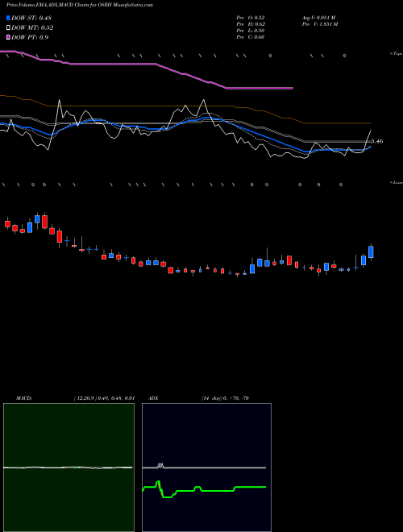Click the chart title for OSBH MunafaSutra.com
This screenshot has height=532, width=403.
pos(80,5)
